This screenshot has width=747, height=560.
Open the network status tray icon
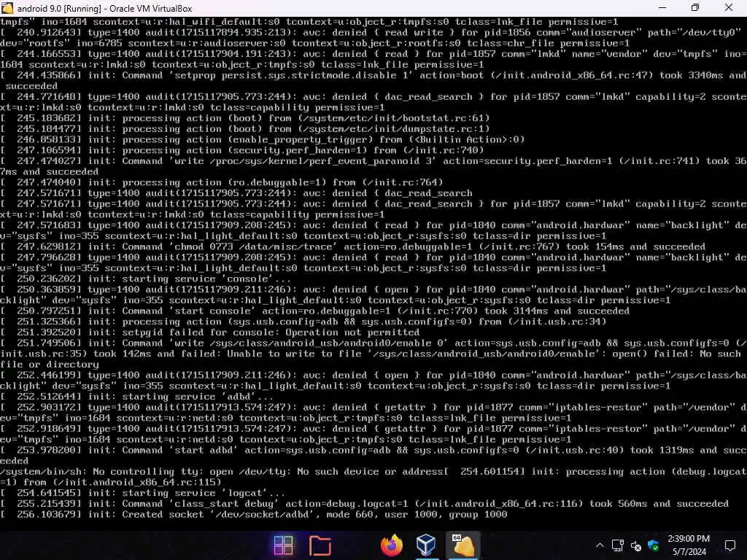click(618, 545)
